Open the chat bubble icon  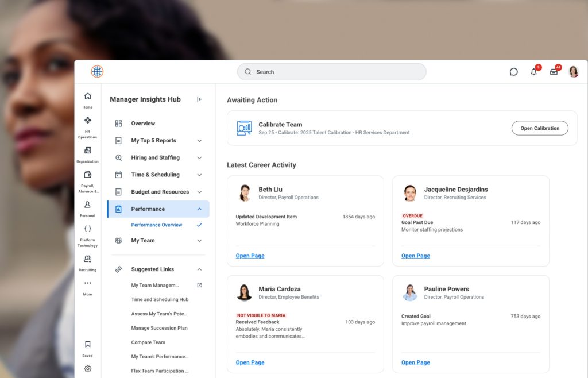click(514, 71)
